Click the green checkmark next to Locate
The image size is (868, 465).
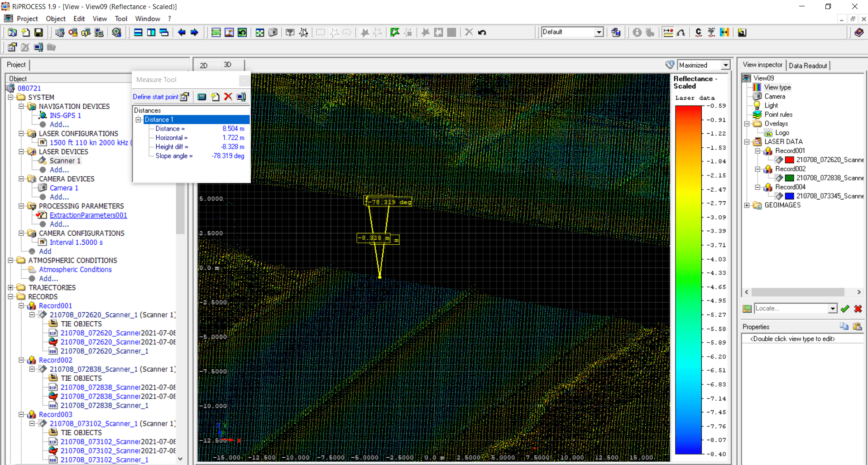845,309
